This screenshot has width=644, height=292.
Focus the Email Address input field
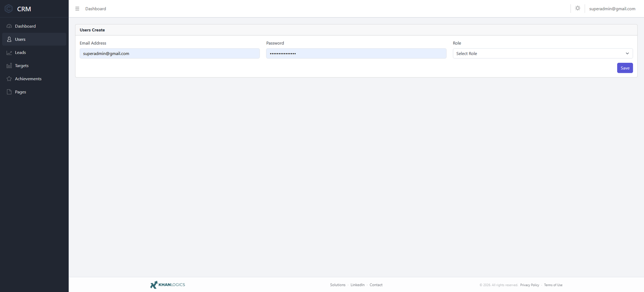[x=170, y=53]
